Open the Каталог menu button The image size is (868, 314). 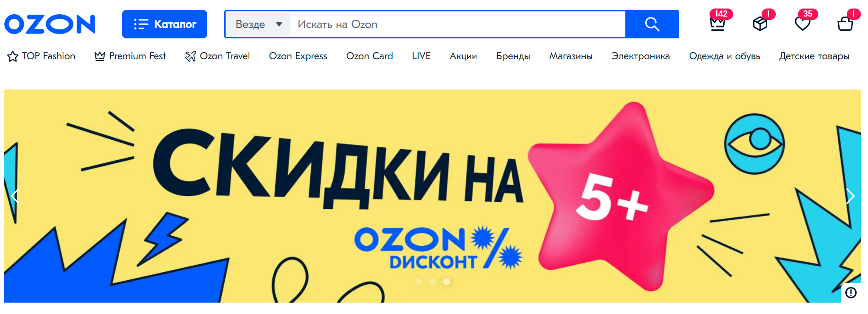pos(165,24)
